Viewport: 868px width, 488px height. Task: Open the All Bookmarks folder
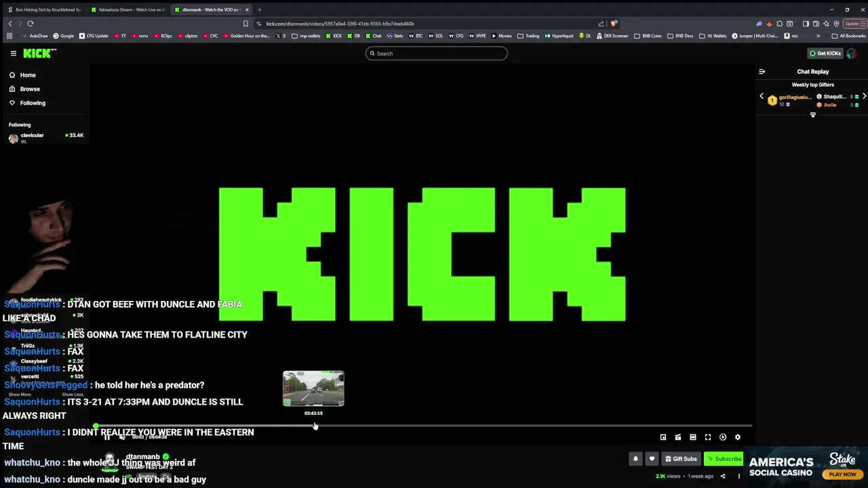click(849, 36)
